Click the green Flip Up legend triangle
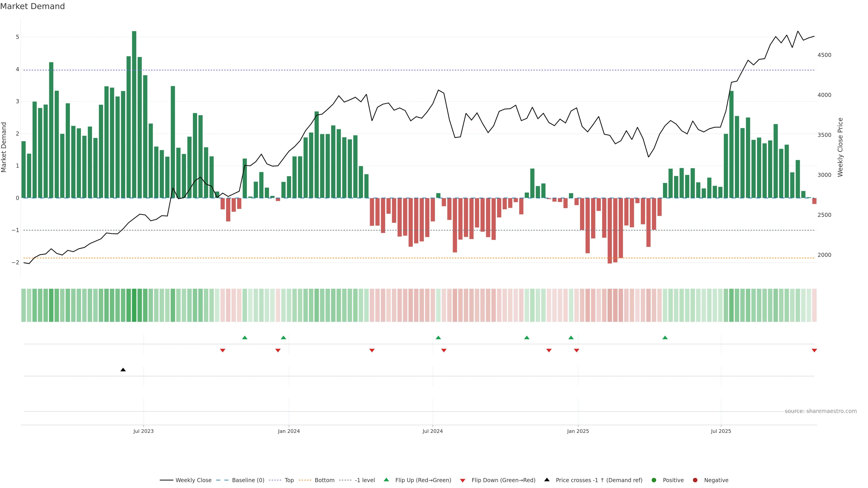868x488 pixels. [x=386, y=480]
